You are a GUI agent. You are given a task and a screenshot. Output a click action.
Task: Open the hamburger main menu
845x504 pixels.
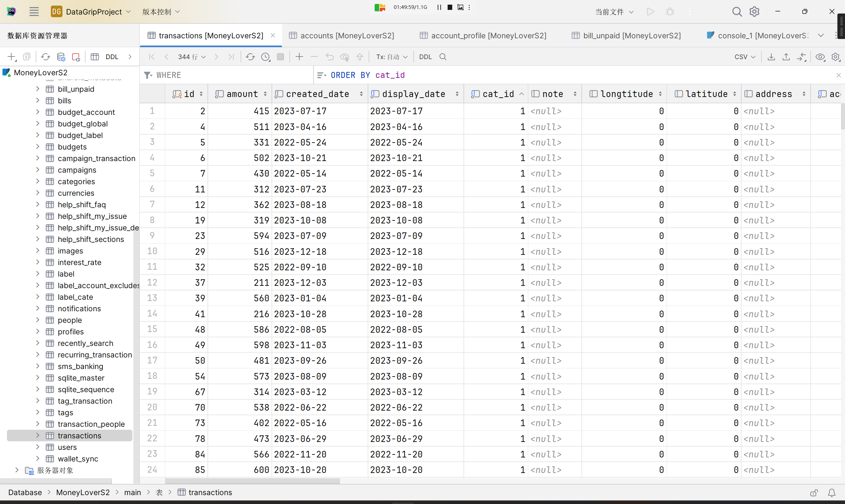34,12
